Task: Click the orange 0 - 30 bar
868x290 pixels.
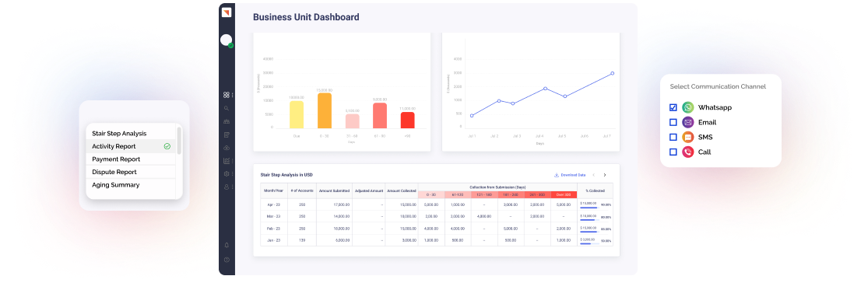Action: (325, 110)
